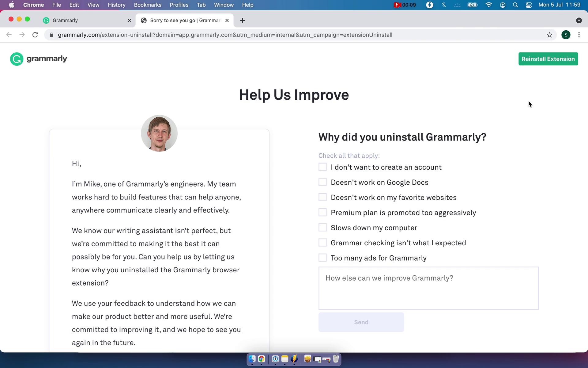Check 'Too many ads for Grammarly'
Screen dimensions: 588x368
[x=322, y=258]
